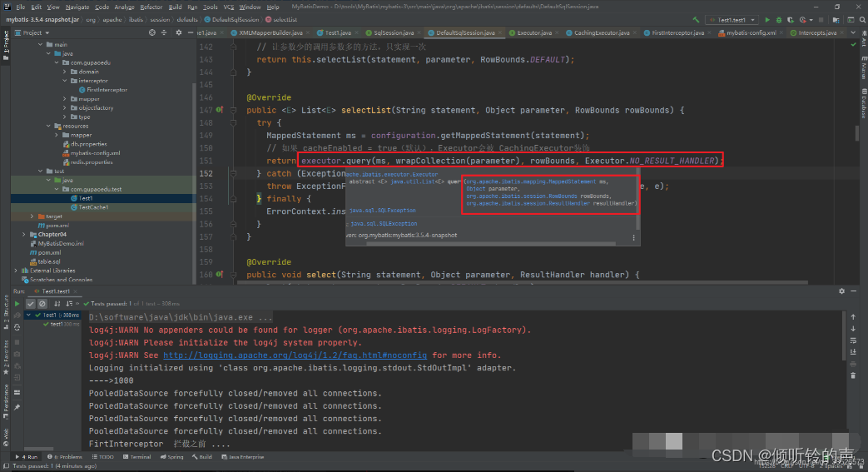Switch to CachingExecutor.java editor tab
Image resolution: width=868 pixels, height=472 pixels.
point(601,32)
